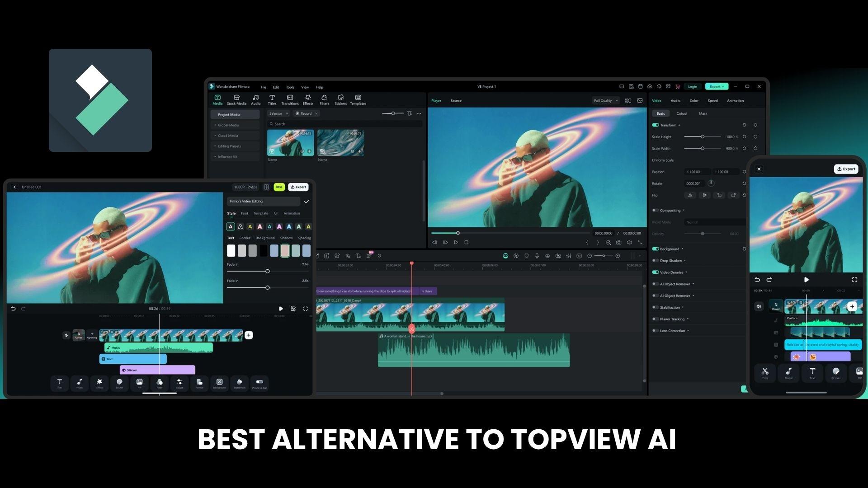868x488 pixels.
Task: Click the Music tool on phone toolbar
Action: point(788,373)
